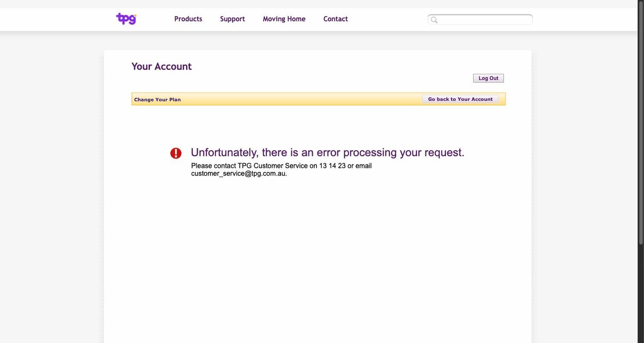Viewport: 644px width, 343px height.
Task: Click the Log Out button
Action: coord(489,78)
